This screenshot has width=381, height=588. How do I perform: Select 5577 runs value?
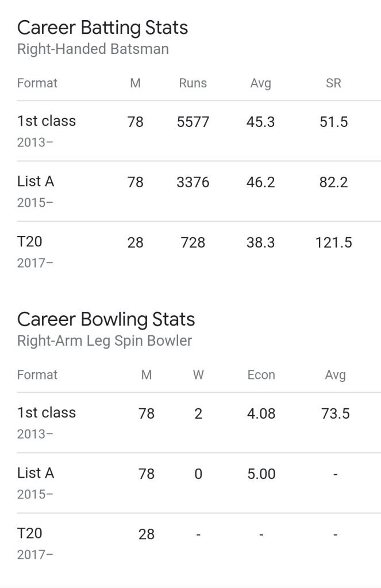pyautogui.click(x=193, y=122)
